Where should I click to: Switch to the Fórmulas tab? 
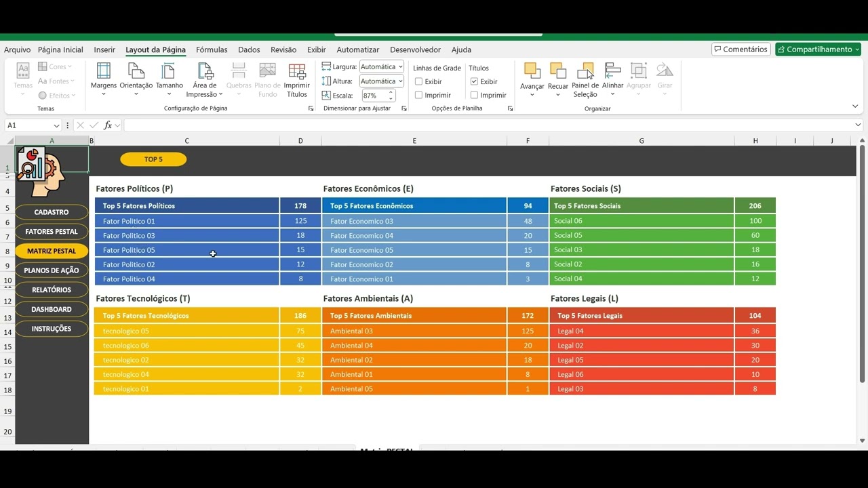tap(212, 49)
